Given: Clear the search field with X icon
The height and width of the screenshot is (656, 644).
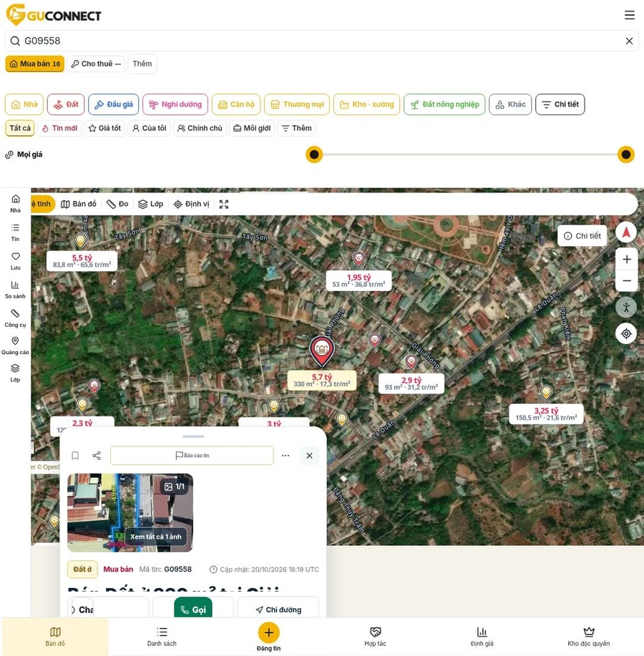Looking at the screenshot, I should 629,41.
